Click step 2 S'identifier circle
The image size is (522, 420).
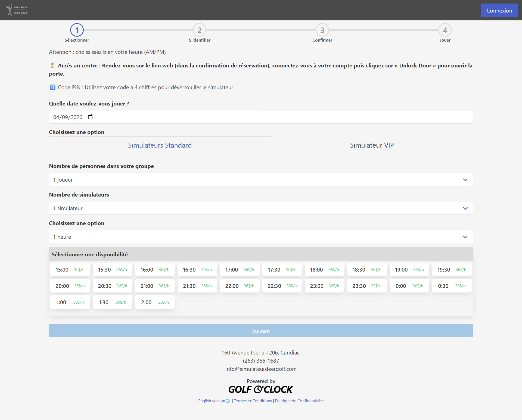click(200, 30)
